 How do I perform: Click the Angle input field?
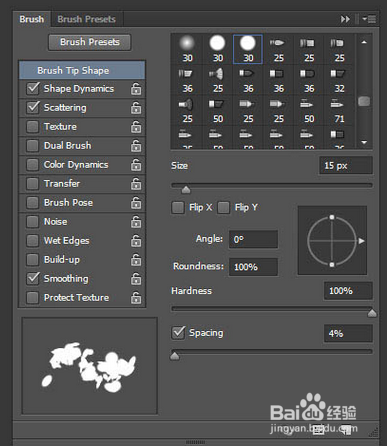pos(253,239)
